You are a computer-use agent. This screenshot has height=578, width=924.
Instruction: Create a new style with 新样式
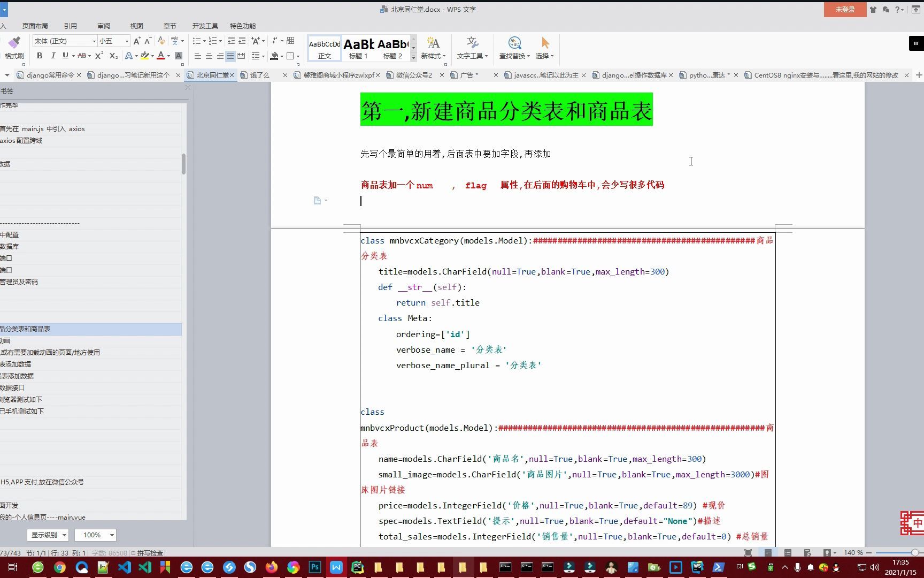pyautogui.click(x=432, y=47)
